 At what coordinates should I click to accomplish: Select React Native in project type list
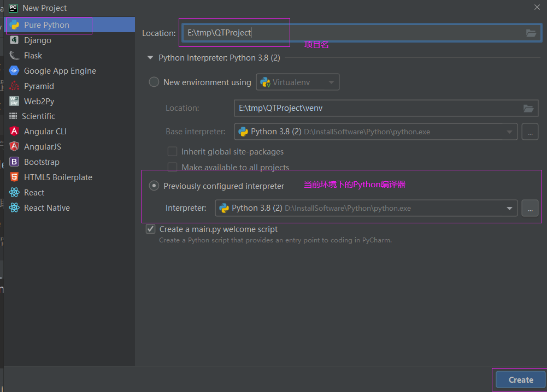69,208
